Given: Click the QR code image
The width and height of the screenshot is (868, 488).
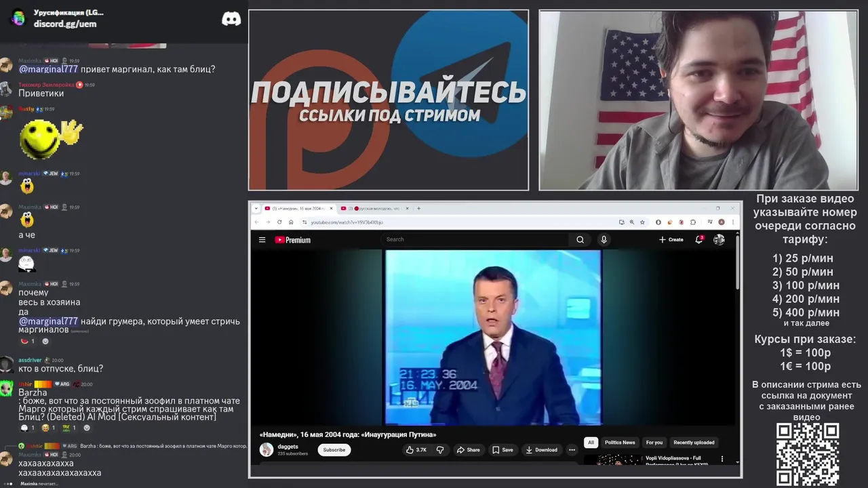Looking at the screenshot, I should (808, 454).
